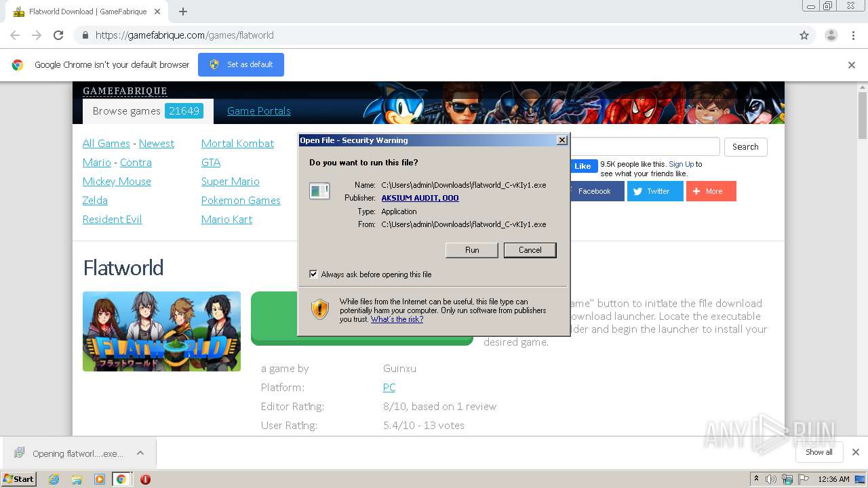Screen dimensions: 868x488
Task: Uncheck Always ask before opening this file
Action: pos(313,274)
